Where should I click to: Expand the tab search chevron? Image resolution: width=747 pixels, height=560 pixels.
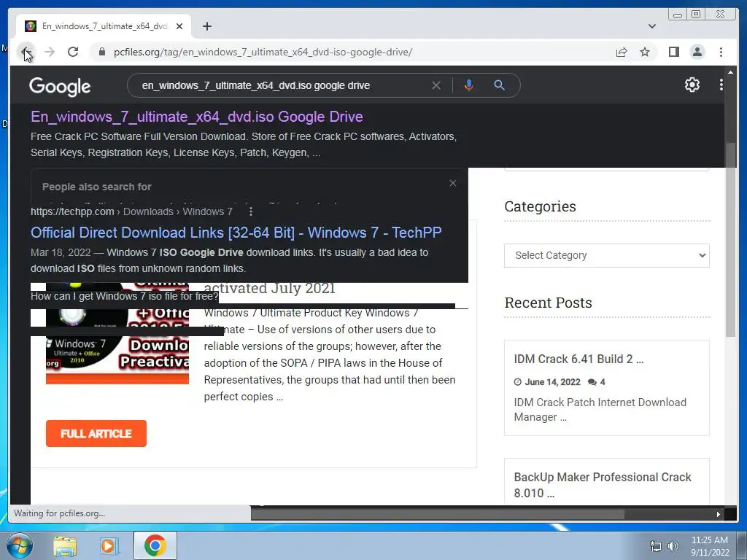click(x=651, y=26)
